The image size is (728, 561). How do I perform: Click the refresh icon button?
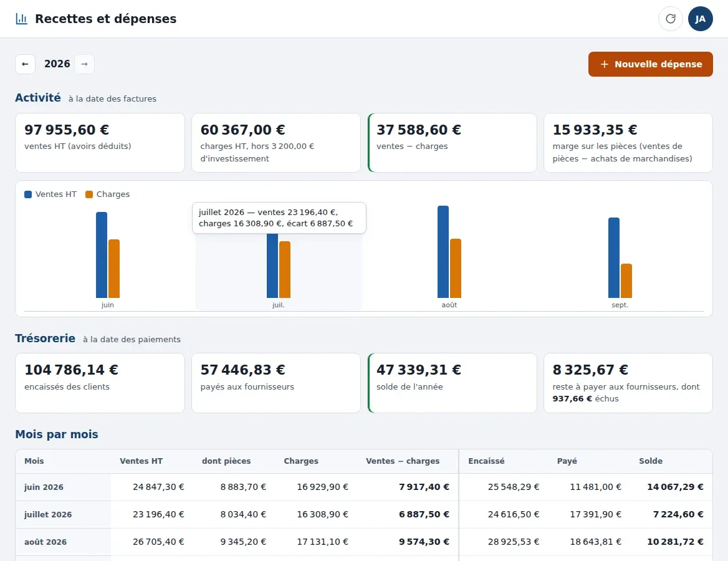tap(671, 19)
